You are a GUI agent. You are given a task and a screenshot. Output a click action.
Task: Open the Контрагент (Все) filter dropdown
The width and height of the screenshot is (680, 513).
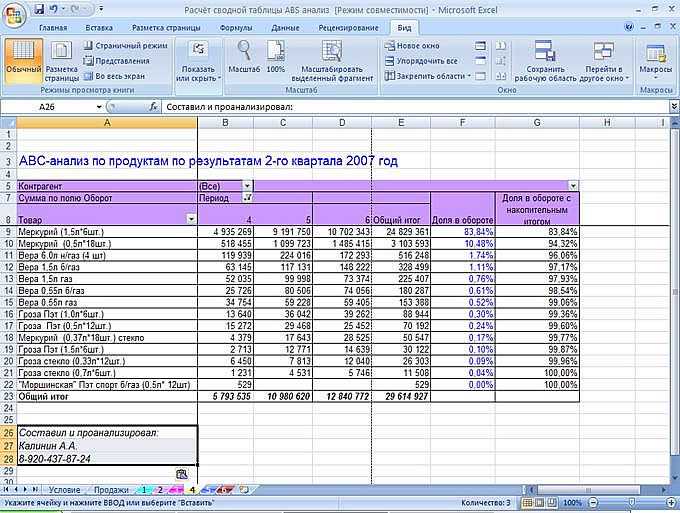coord(247,186)
